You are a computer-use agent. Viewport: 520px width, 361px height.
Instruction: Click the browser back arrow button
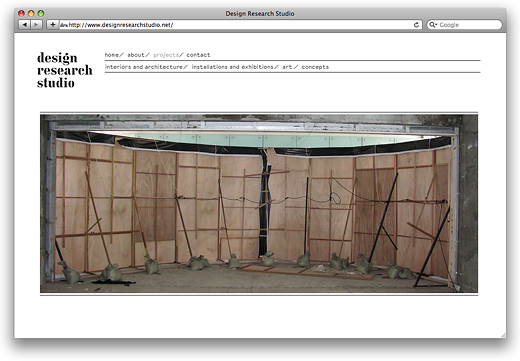[24, 25]
